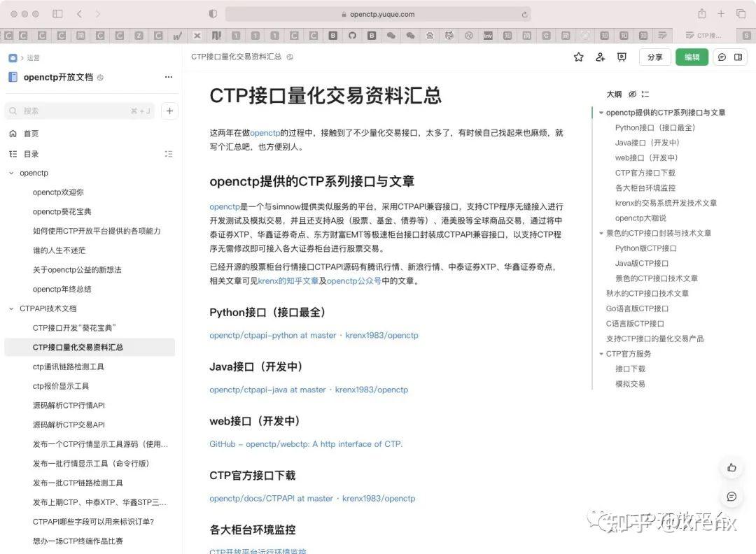This screenshot has width=756, height=554.
Task: Open presentation mode icon near Share
Action: click(x=622, y=57)
